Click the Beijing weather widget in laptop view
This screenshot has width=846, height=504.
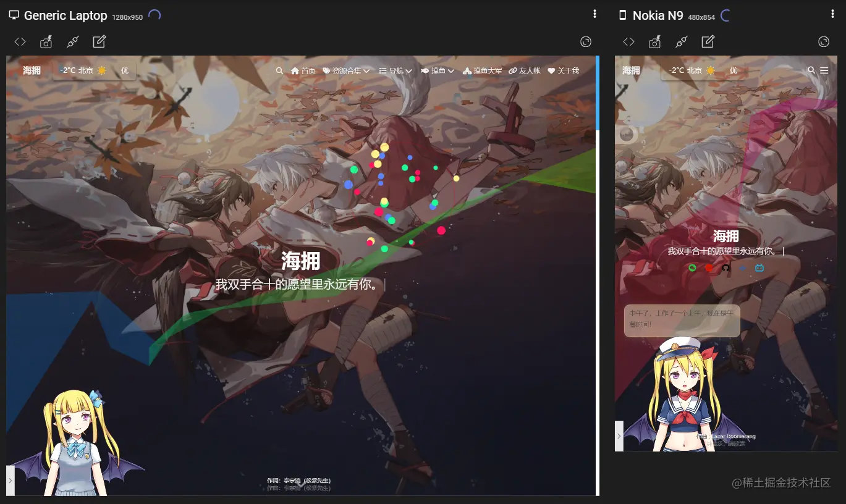(94, 70)
